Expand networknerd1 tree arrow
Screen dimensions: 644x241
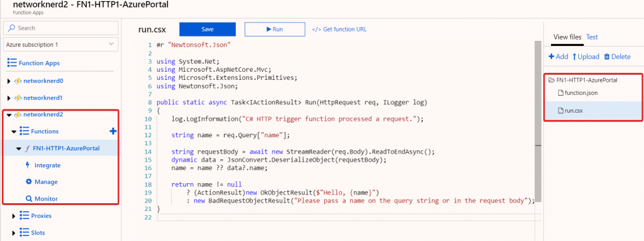(x=9, y=98)
